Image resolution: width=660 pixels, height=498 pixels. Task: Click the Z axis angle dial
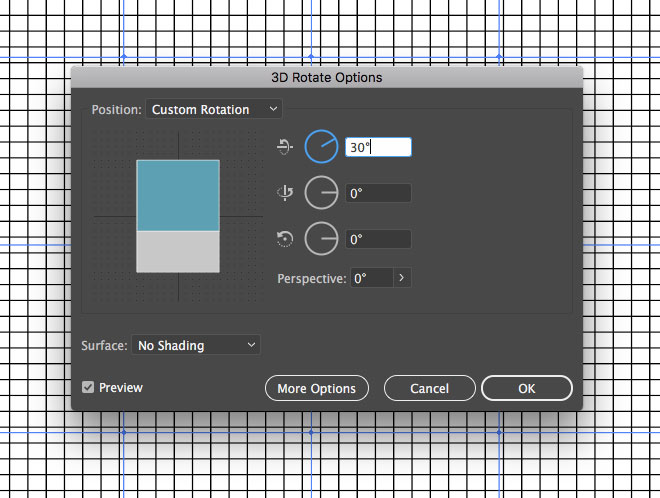(321, 239)
